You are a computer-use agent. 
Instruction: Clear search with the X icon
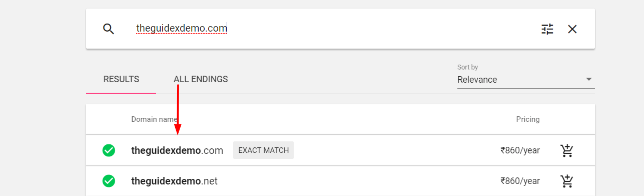click(572, 29)
